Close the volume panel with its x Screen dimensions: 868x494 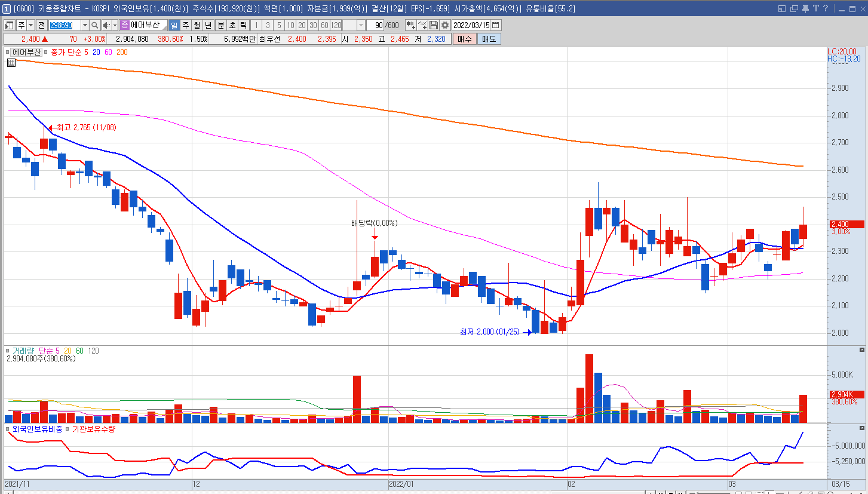coord(862,349)
